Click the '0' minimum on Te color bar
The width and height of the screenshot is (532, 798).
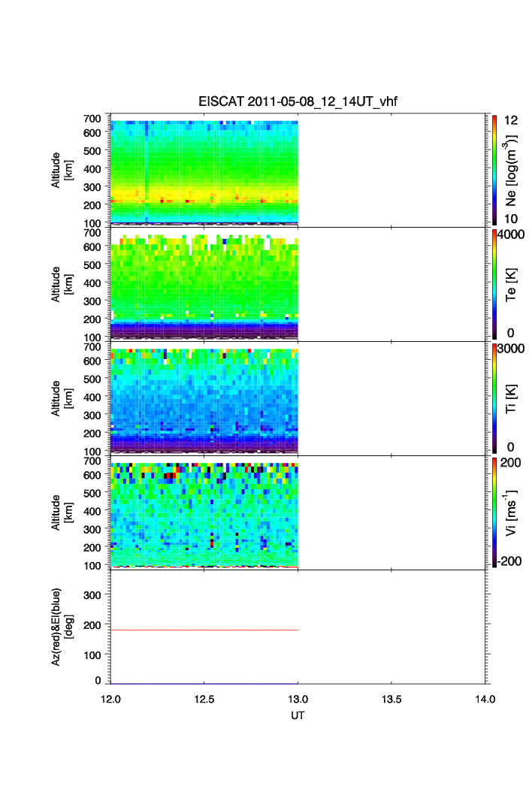tap(511, 333)
